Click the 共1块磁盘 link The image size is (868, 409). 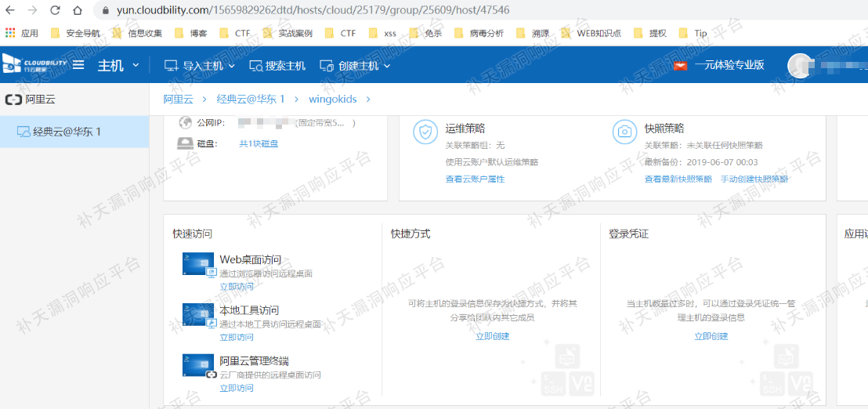coord(259,144)
